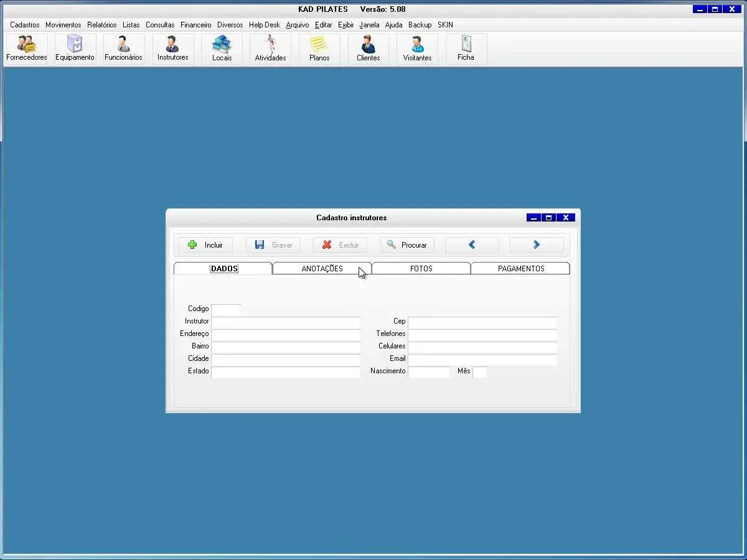Click the Instrutor name field

[x=286, y=322]
